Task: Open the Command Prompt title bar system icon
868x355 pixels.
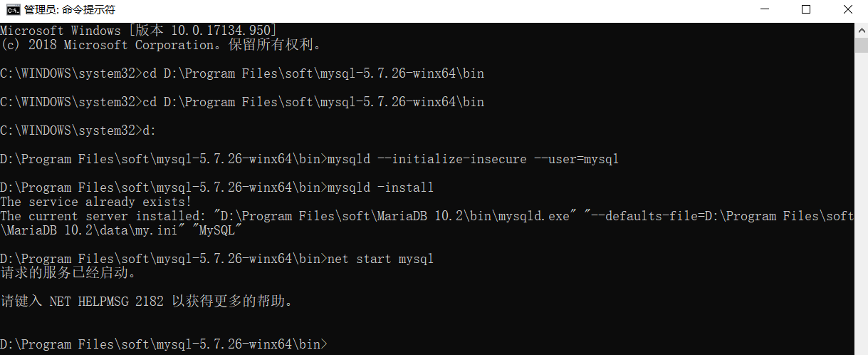Action: 12,10
